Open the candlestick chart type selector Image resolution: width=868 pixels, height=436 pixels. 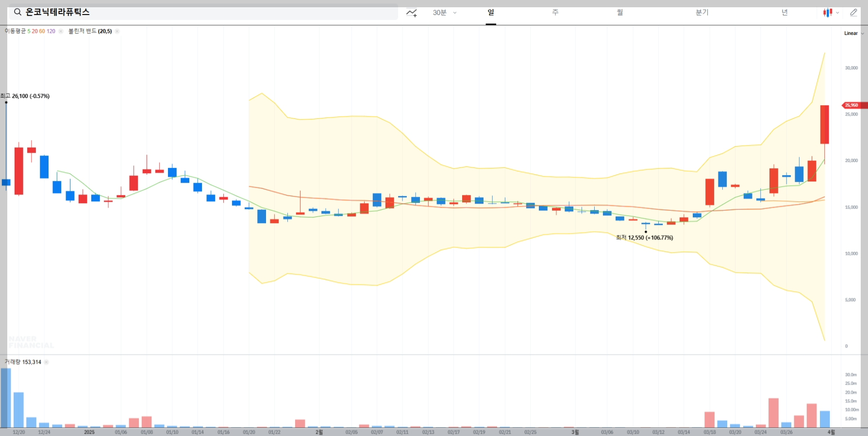point(831,13)
